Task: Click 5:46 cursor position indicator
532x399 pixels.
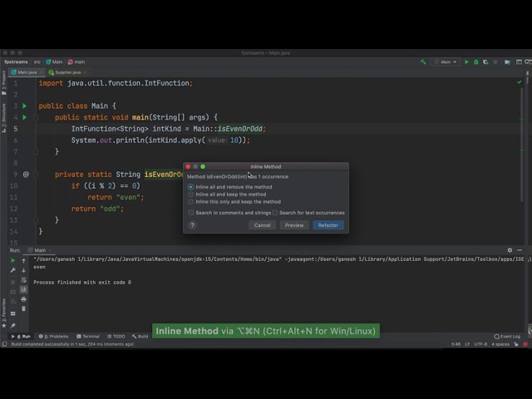Action: tap(456, 344)
